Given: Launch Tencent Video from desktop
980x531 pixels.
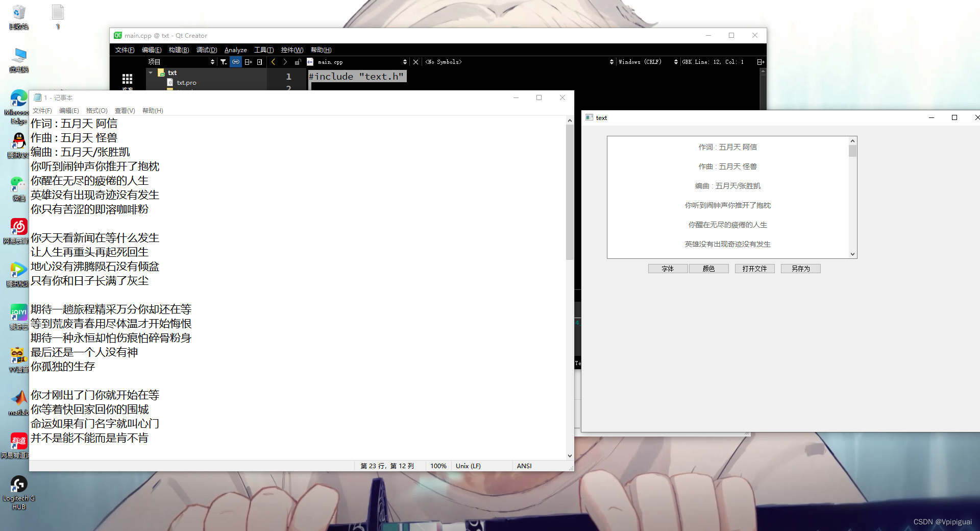Looking at the screenshot, I should point(18,274).
